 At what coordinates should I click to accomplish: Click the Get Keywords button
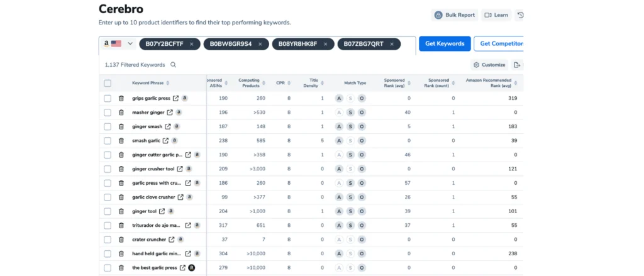tap(445, 43)
